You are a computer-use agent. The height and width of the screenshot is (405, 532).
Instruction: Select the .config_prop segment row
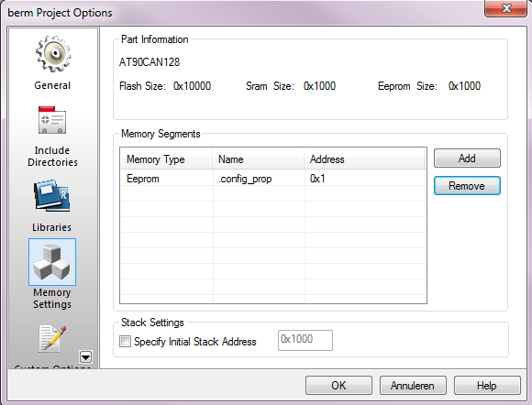point(272,179)
